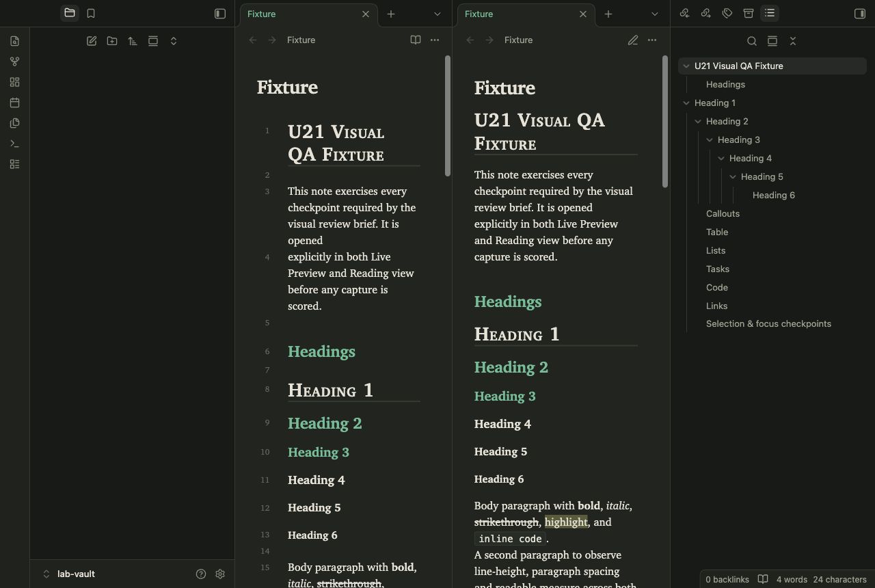Open the quick switcher from the ribbon
875x588 pixels.
[14, 41]
